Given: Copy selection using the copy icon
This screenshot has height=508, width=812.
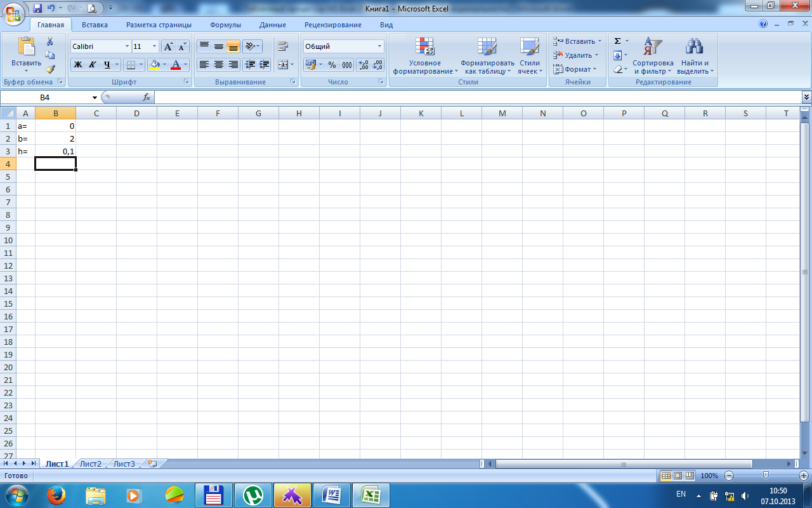Looking at the screenshot, I should 50,55.
